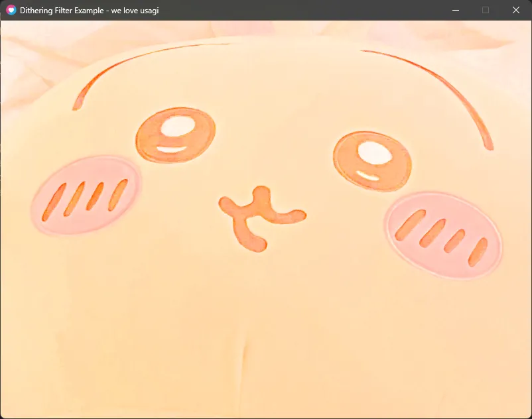Screen dimensions: 532x419
Task: Close the Dithering Filter Example window
Action: [515, 10]
